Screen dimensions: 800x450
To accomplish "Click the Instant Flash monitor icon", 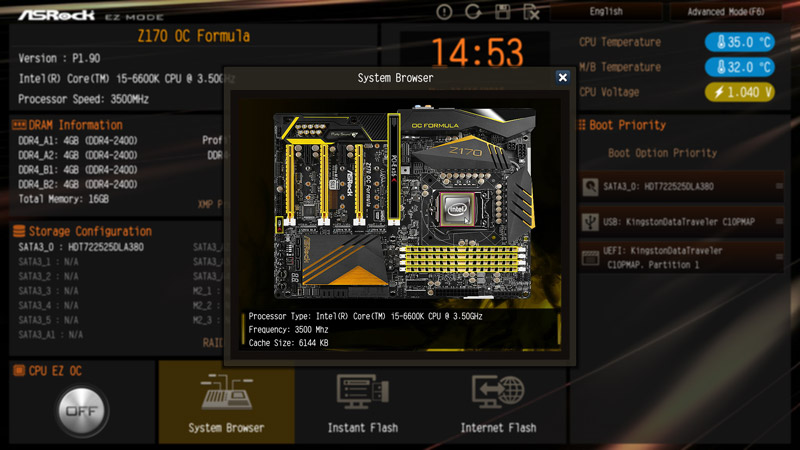I will point(363,392).
